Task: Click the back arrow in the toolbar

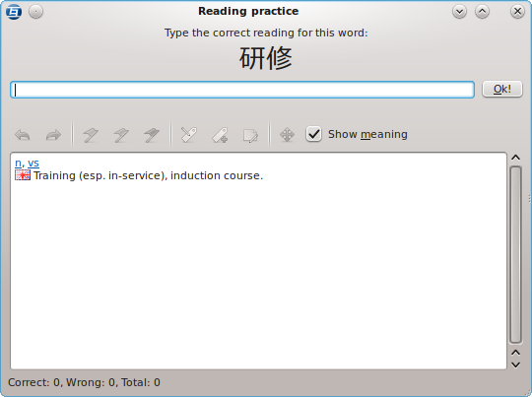Action: [x=23, y=135]
